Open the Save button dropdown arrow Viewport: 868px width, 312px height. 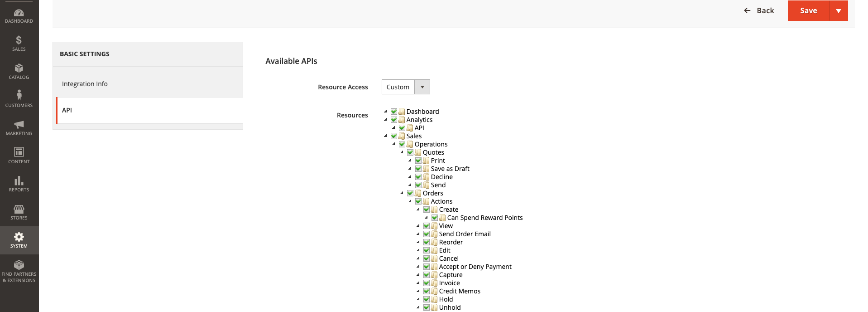pyautogui.click(x=839, y=10)
